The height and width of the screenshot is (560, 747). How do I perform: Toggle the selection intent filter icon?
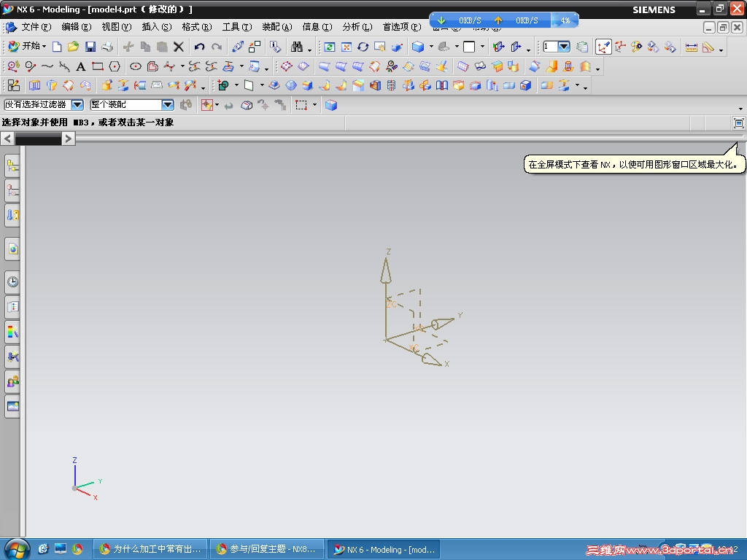(206, 105)
